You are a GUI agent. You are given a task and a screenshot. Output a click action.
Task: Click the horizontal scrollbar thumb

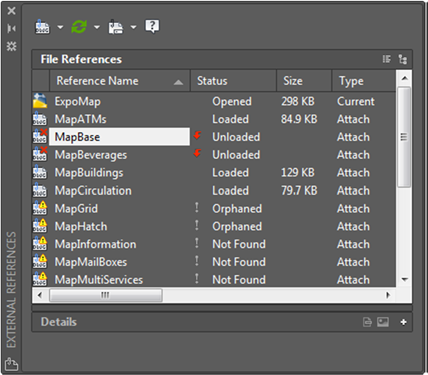[106, 295]
